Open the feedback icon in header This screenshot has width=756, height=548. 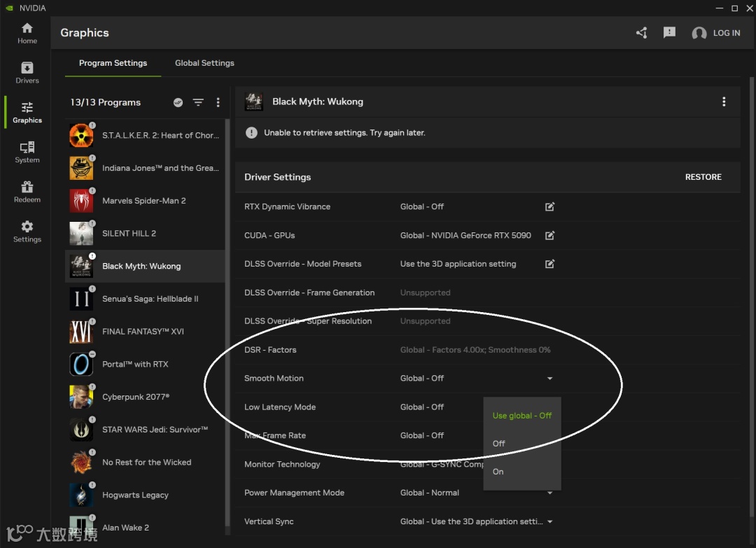[669, 33]
